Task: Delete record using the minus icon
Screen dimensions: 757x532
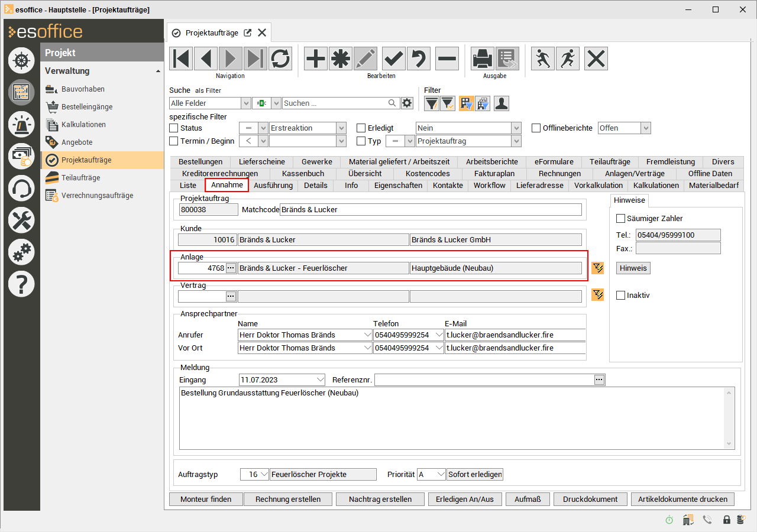Action: (447, 59)
